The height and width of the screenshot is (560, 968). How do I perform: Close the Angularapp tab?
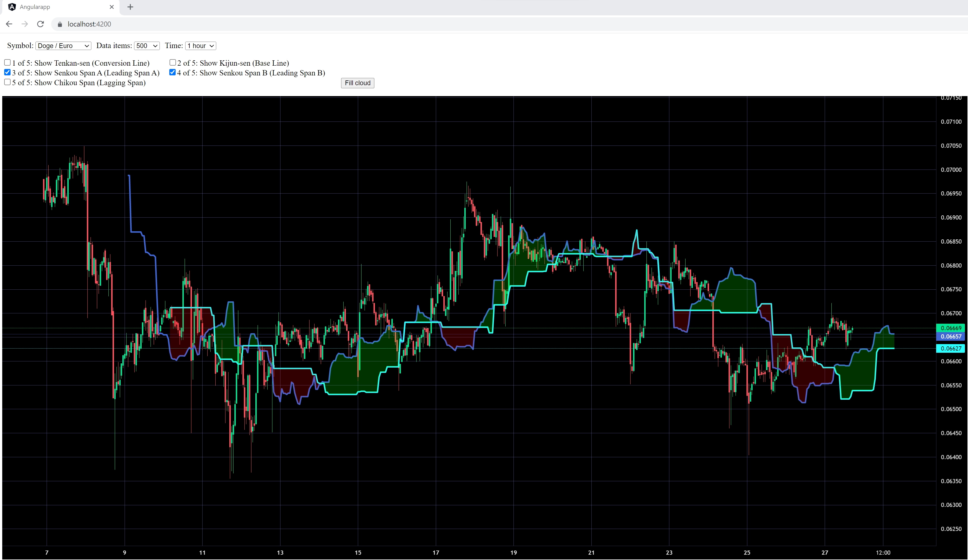[111, 7]
